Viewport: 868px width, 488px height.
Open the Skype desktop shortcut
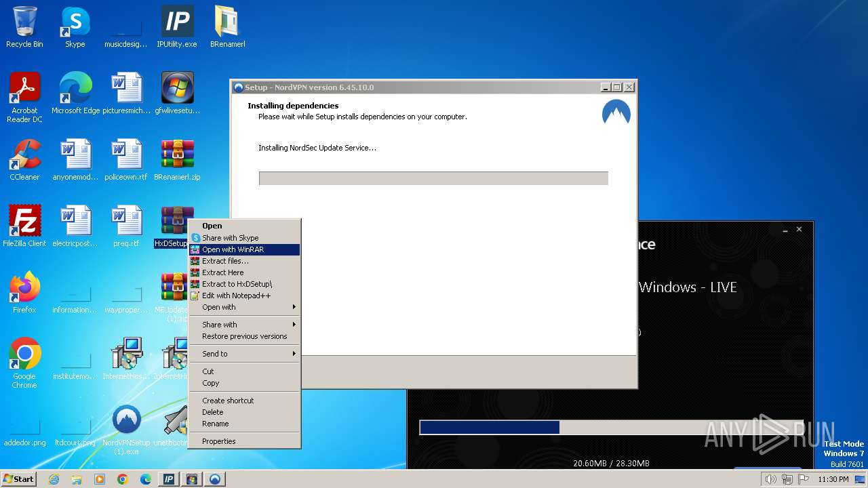75,27
